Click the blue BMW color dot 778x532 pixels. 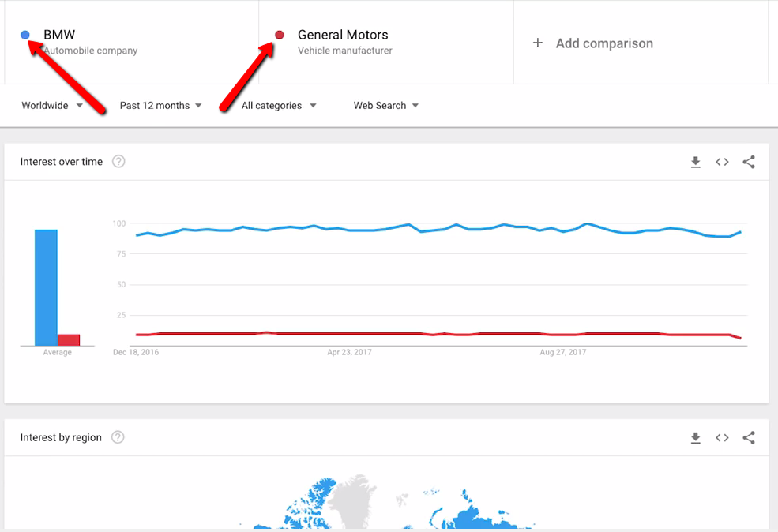[x=25, y=35]
